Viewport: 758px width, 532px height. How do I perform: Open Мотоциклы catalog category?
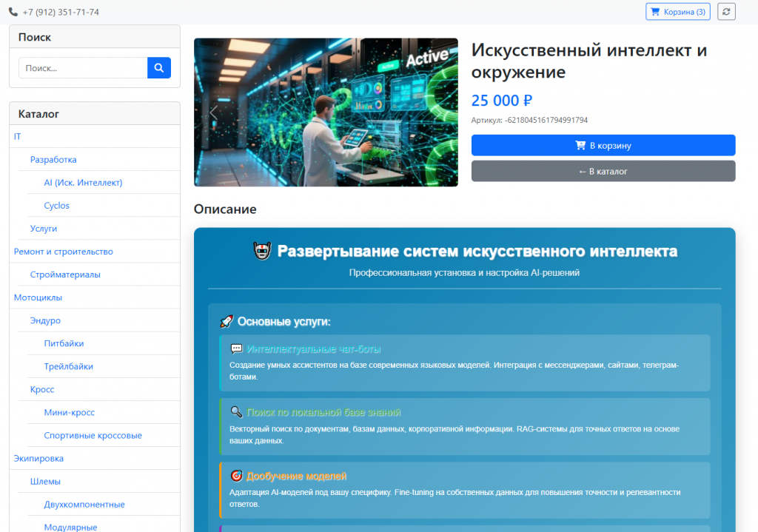click(x=38, y=297)
